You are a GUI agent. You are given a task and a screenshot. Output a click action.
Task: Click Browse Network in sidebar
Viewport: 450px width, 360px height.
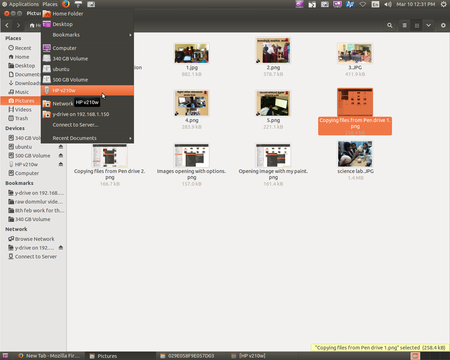[31, 239]
